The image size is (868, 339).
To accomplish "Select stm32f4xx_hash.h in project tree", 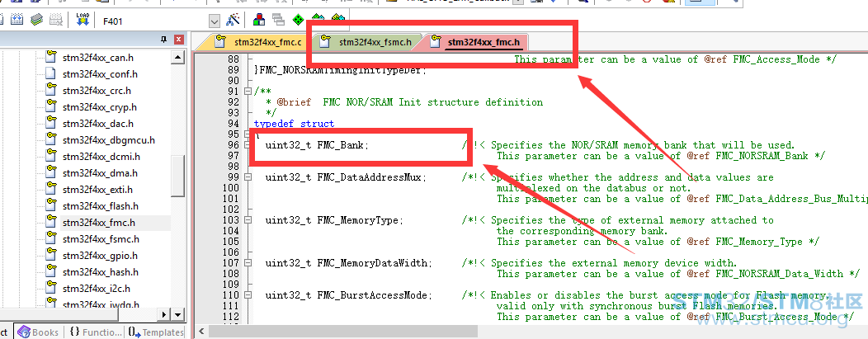I will 101,272.
